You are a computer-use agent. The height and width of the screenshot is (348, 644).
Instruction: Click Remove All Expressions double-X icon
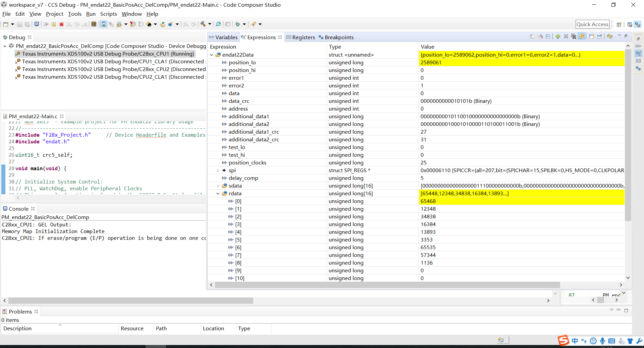pyautogui.click(x=574, y=37)
